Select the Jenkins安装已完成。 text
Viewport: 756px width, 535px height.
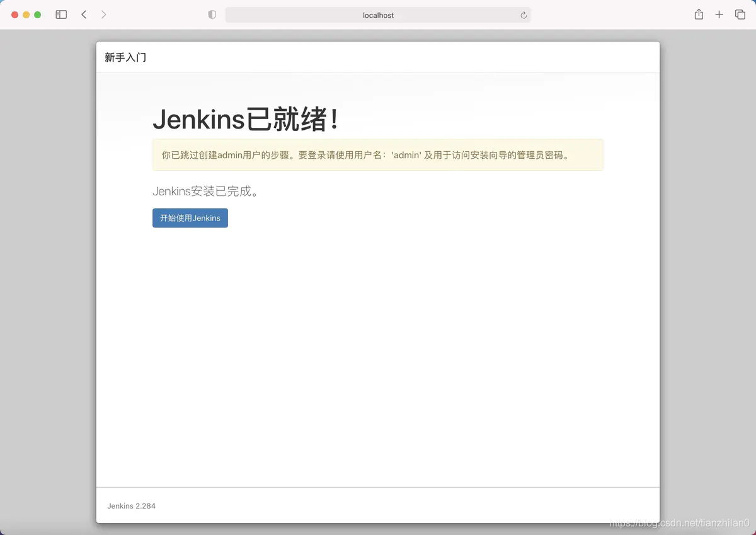tap(206, 191)
